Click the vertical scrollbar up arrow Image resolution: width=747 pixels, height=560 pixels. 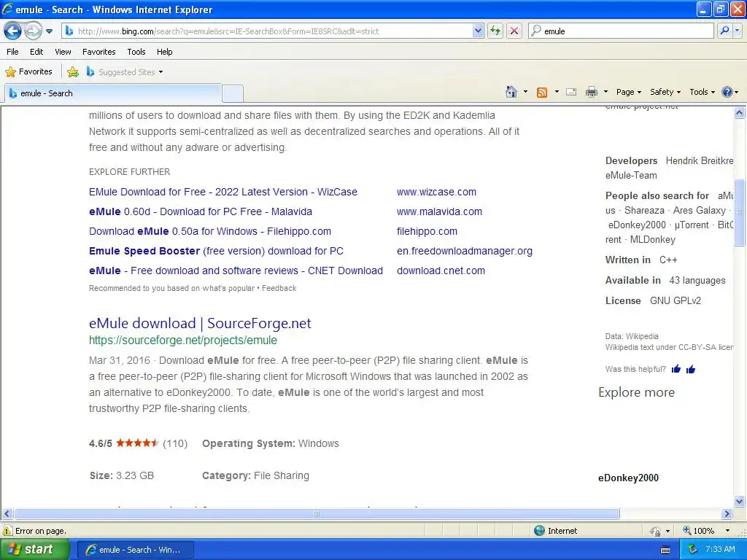[740, 113]
